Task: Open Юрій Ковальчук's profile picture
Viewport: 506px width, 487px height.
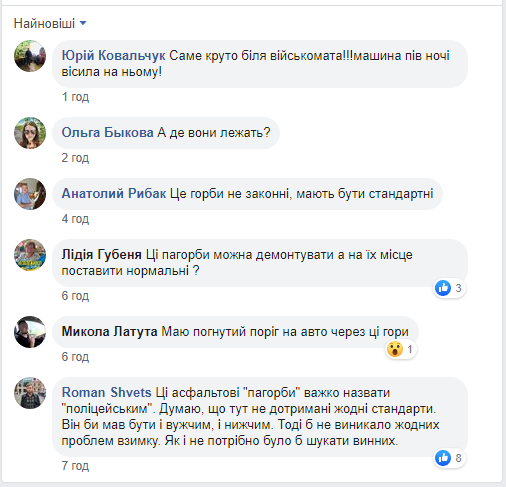Action: click(x=30, y=56)
